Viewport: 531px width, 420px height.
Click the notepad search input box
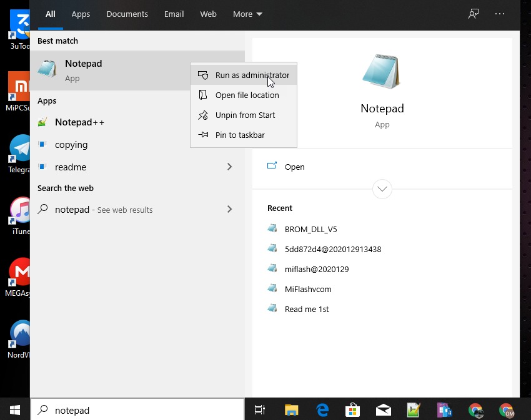point(137,410)
